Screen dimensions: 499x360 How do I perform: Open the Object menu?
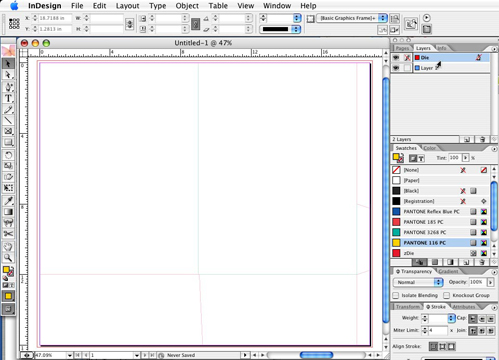pyautogui.click(x=187, y=6)
